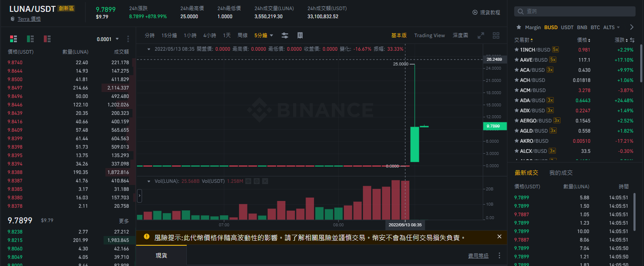The image size is (644, 266).
Task: Select the 1天 interval tab
Action: pyautogui.click(x=227, y=35)
